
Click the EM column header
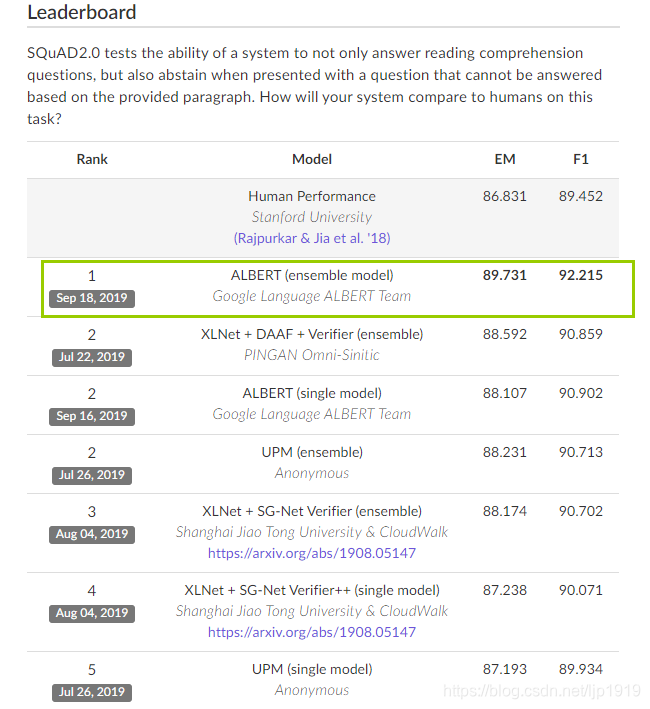[x=504, y=159]
